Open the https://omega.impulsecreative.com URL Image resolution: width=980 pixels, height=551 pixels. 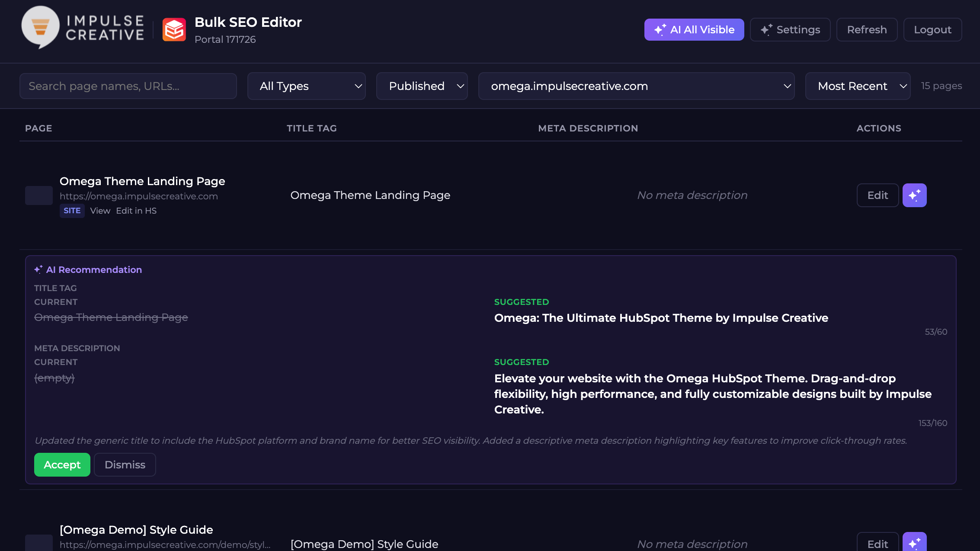[139, 196]
